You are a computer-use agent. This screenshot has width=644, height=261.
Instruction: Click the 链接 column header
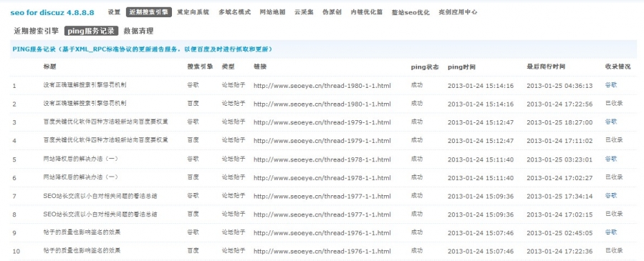tap(260, 67)
